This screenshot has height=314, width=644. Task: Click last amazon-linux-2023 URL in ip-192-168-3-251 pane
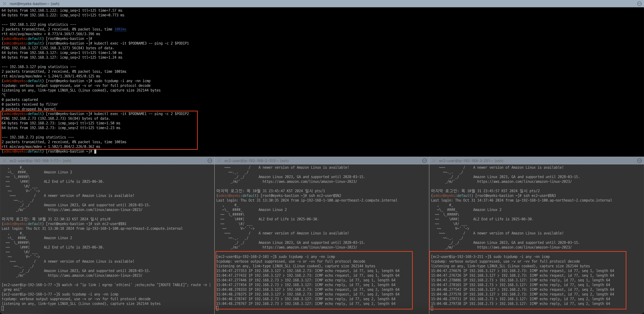[x=524, y=247]
